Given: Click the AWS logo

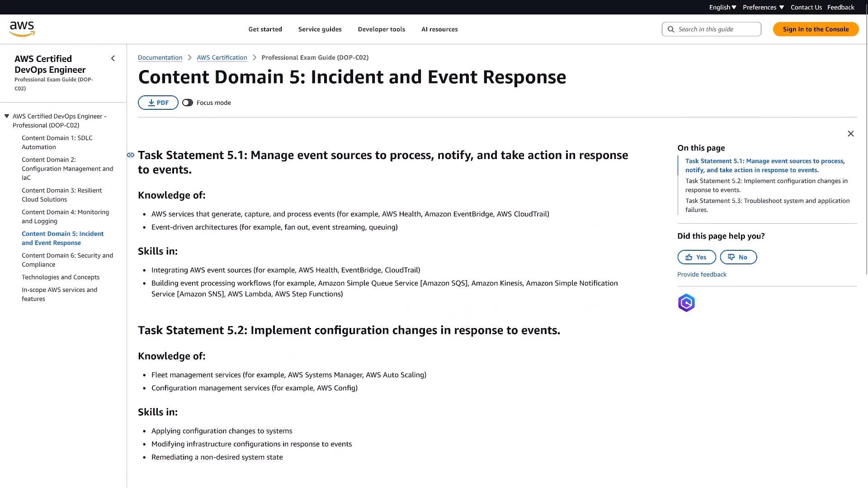Looking at the screenshot, I should tap(22, 29).
